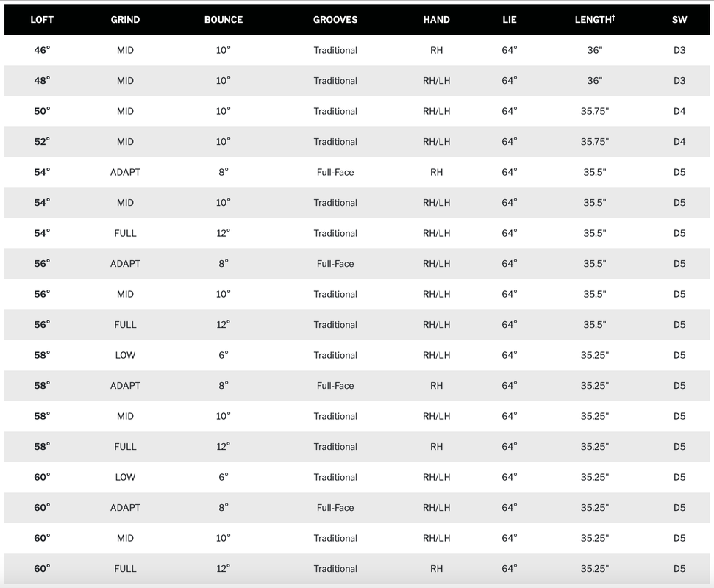Click the 52° loft row label
Image resolution: width=714 pixels, height=588 pixels.
(x=42, y=142)
